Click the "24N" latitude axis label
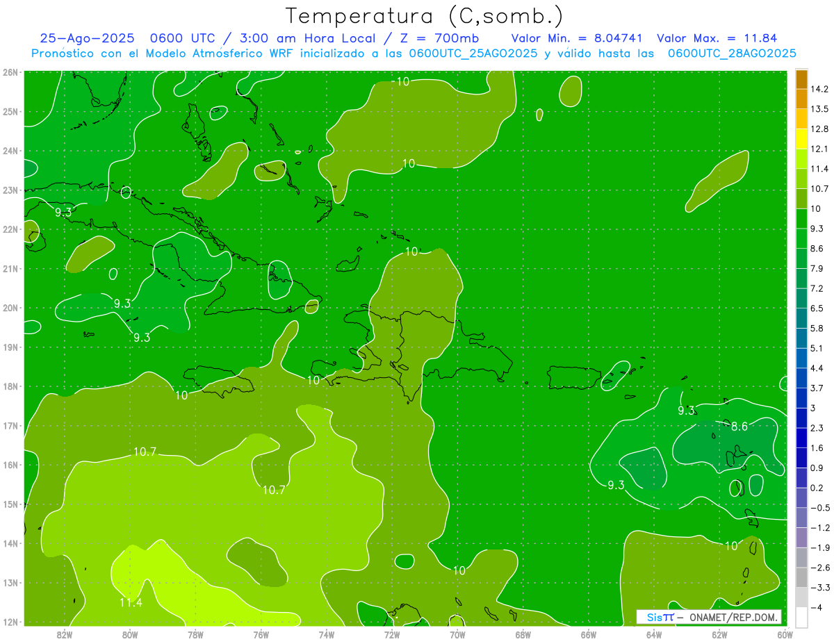 [10, 151]
